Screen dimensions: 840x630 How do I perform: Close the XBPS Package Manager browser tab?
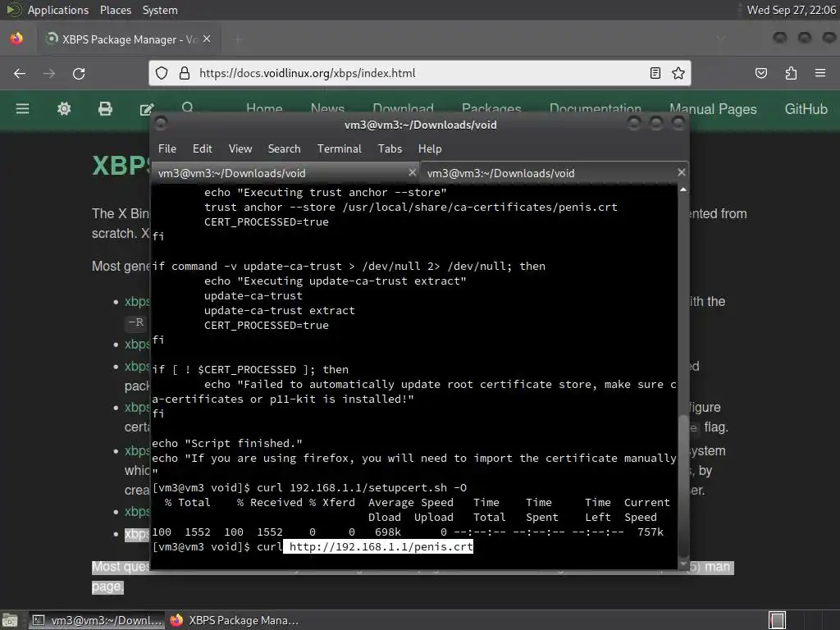(x=207, y=39)
